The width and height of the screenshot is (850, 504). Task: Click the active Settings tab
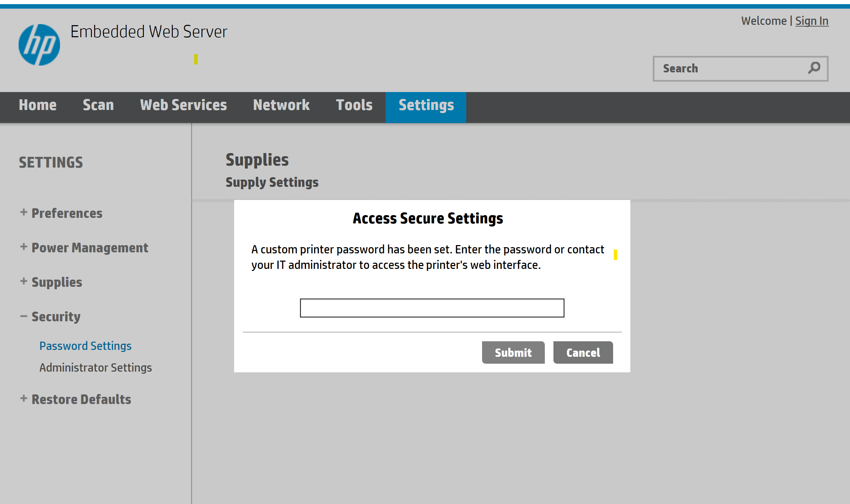click(x=426, y=105)
